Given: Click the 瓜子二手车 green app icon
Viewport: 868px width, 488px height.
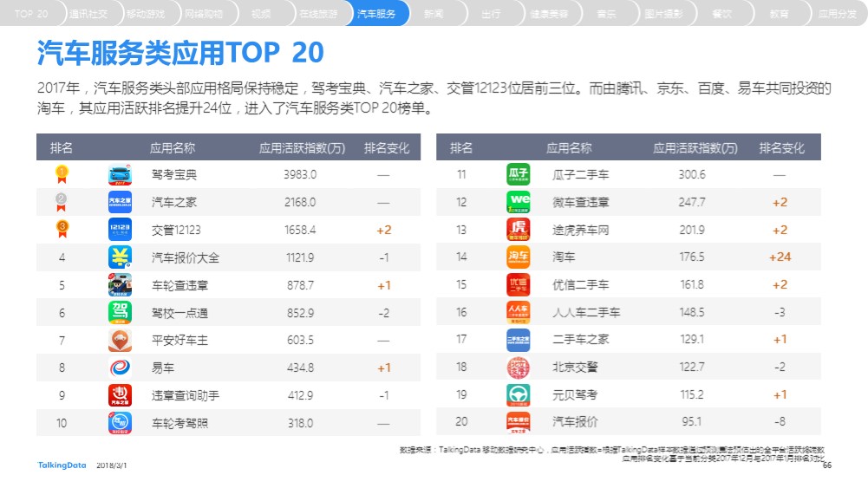Looking at the screenshot, I should point(519,174).
